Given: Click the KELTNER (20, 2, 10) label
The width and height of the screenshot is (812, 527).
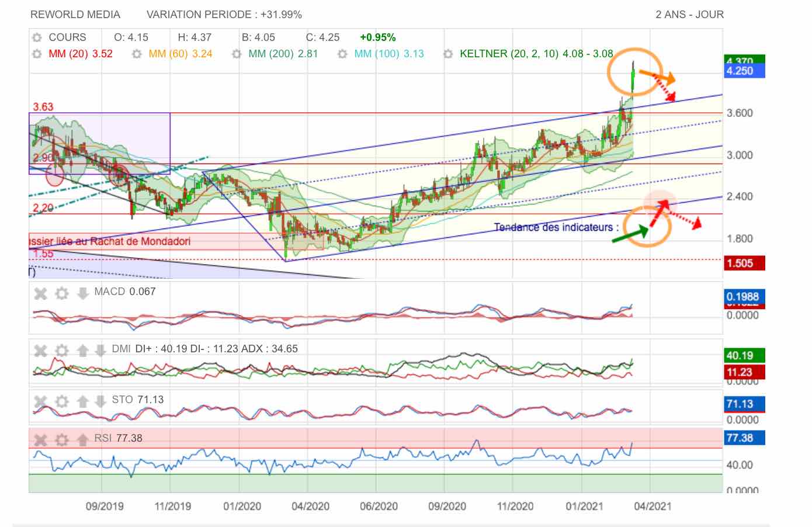Looking at the screenshot, I should click(x=536, y=54).
